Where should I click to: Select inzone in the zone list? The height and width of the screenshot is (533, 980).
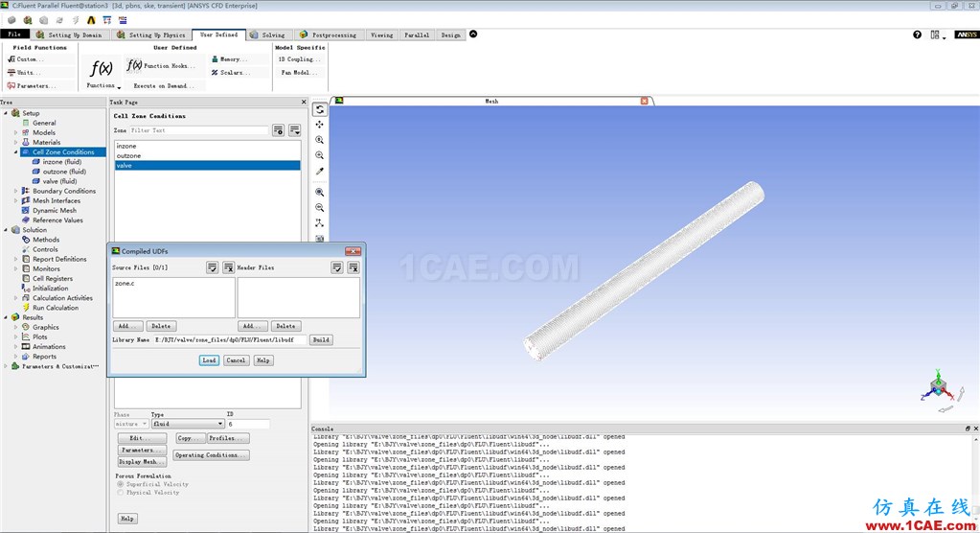tap(208, 146)
